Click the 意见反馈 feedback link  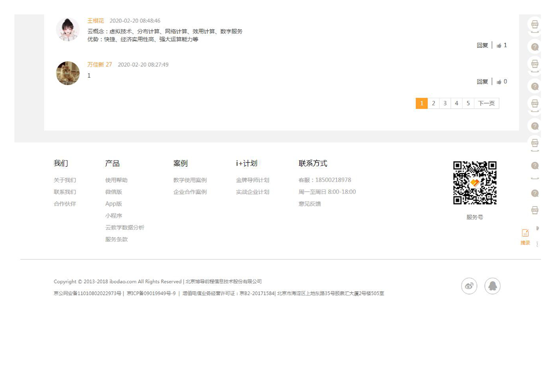pos(310,204)
